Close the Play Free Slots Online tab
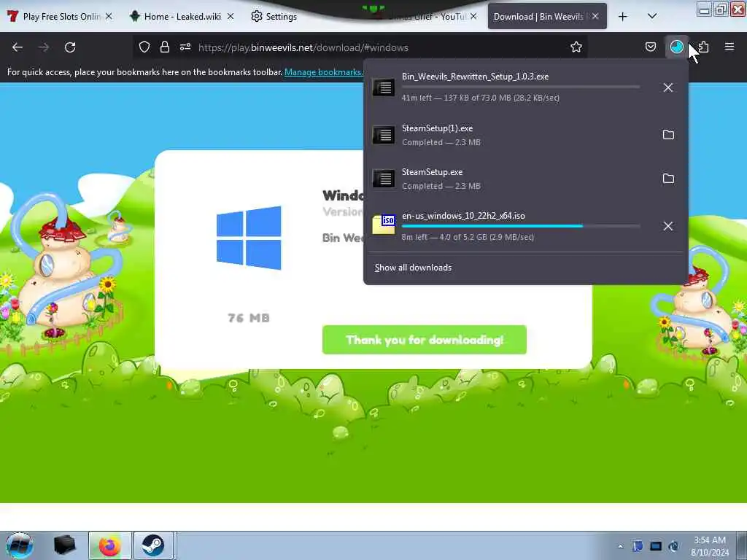The height and width of the screenshot is (560, 747). pyautogui.click(x=109, y=16)
